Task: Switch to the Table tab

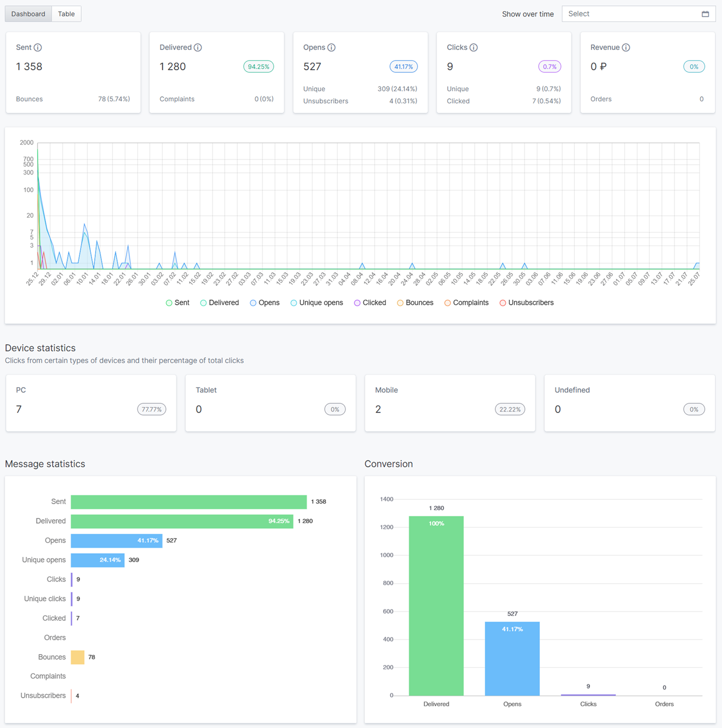Action: [66, 14]
